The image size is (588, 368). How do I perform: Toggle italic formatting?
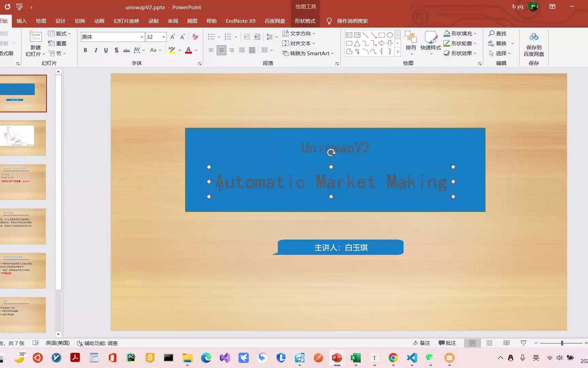tap(96, 50)
